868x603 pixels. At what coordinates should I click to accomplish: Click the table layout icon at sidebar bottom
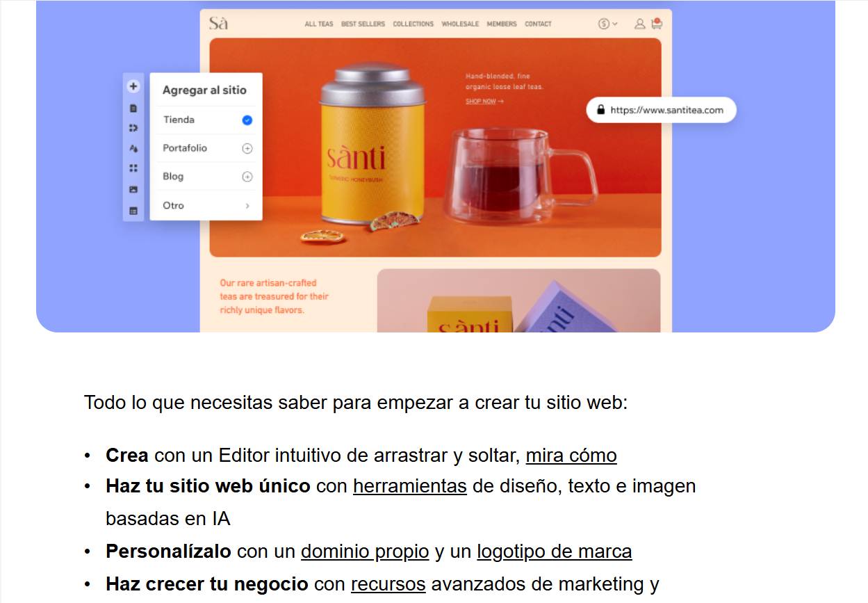[x=133, y=211]
